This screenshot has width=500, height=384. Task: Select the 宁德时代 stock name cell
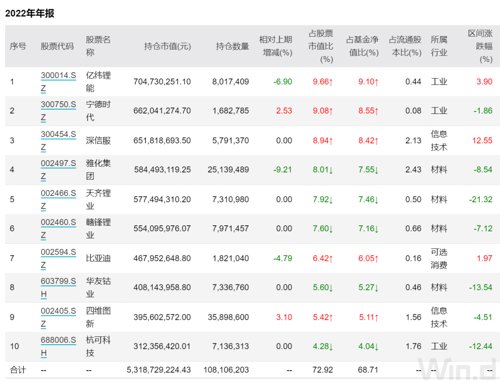98,111
